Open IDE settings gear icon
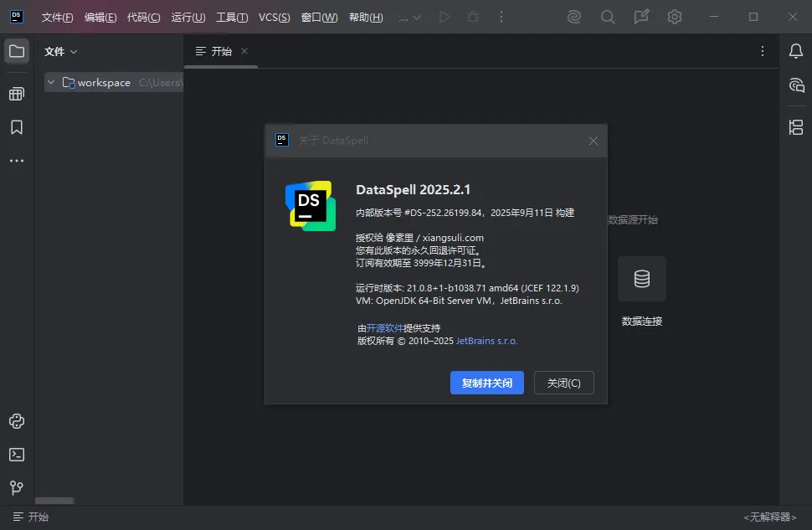812x530 pixels. pos(675,17)
